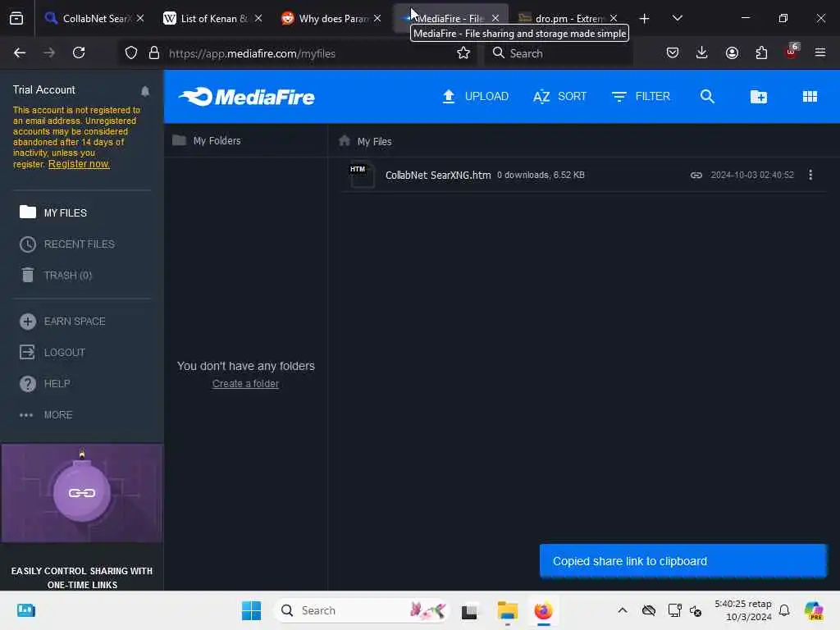Open TRASH (0) in sidebar

tap(56, 276)
